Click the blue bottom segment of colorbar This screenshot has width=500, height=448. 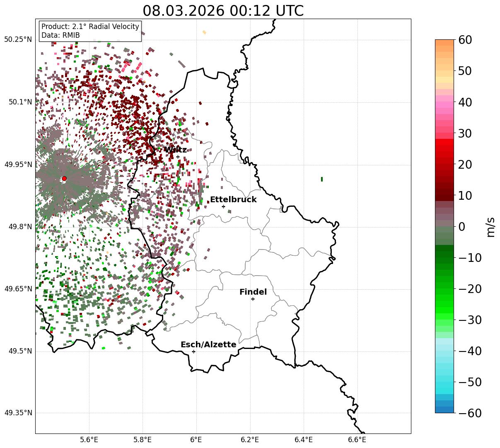pyautogui.click(x=444, y=409)
